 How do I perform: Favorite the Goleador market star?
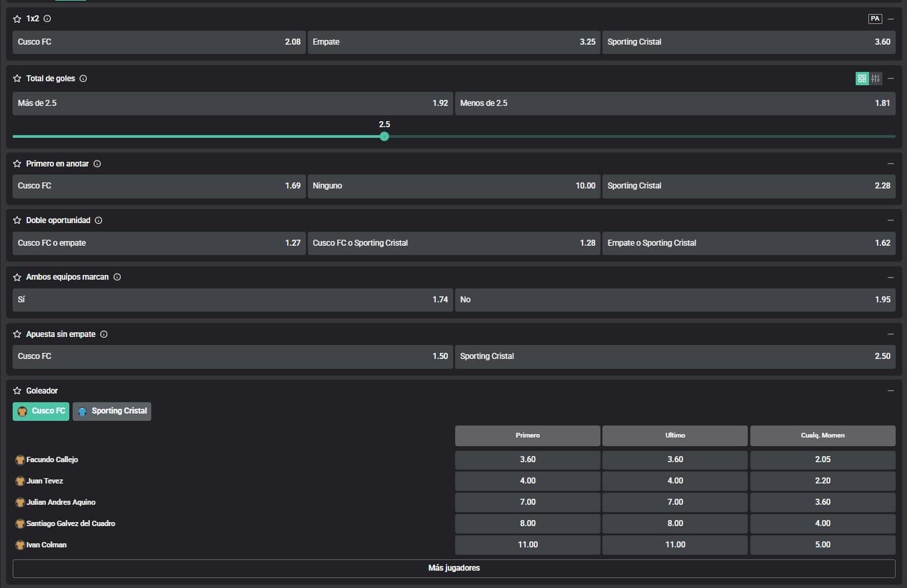tap(17, 391)
